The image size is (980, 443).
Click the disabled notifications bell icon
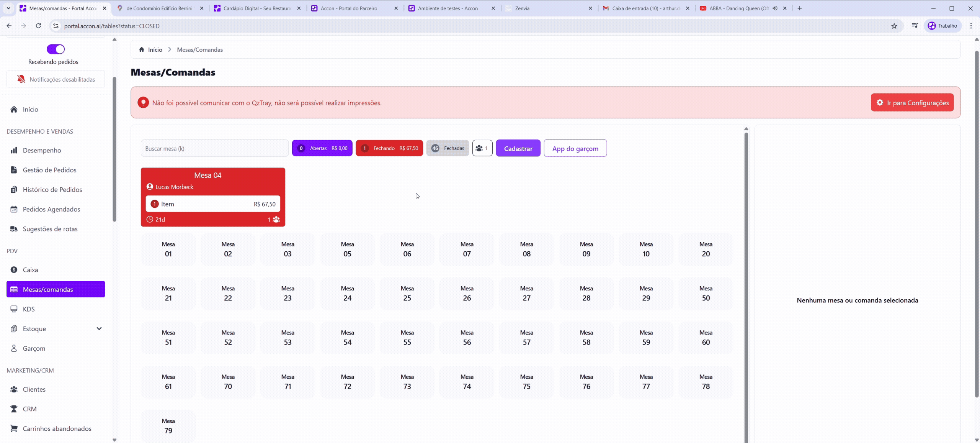[21, 79]
